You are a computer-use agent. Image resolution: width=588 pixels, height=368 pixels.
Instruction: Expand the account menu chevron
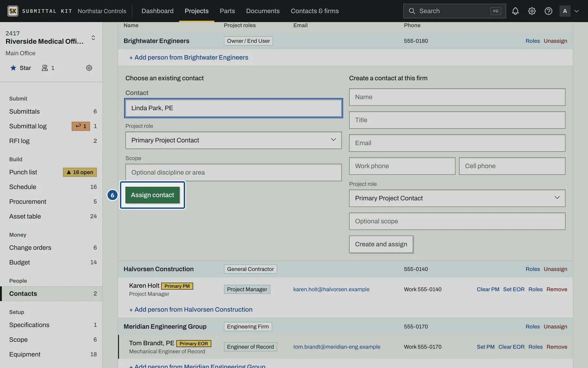[577, 11]
